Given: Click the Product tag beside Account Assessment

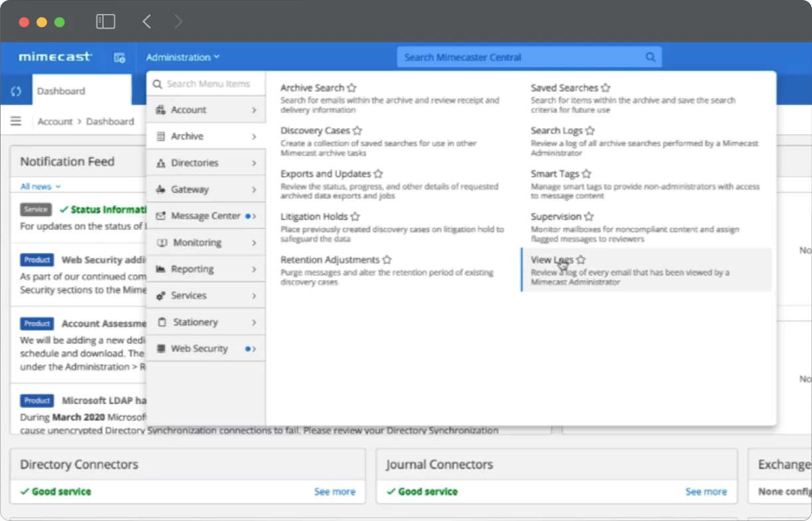Looking at the screenshot, I should click(37, 324).
